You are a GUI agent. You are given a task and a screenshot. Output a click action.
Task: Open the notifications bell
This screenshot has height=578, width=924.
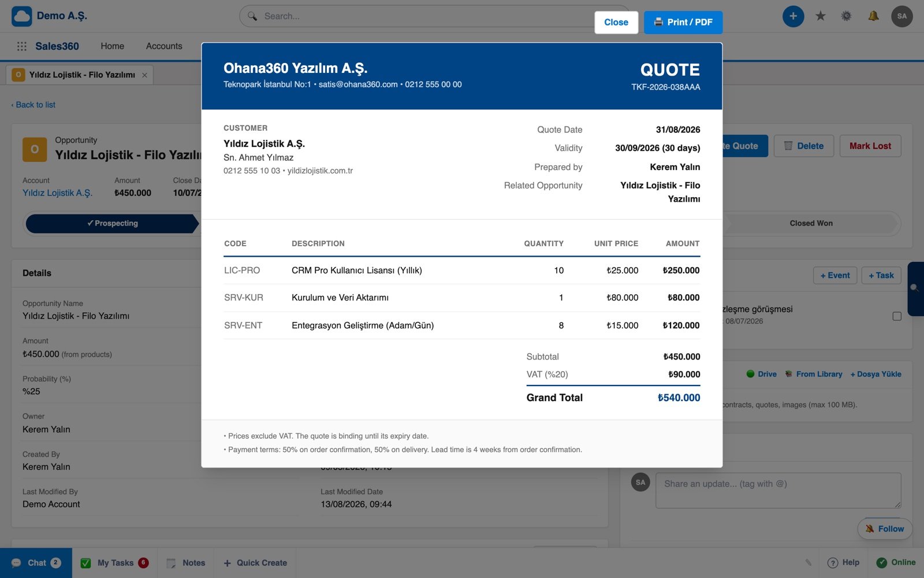point(873,16)
